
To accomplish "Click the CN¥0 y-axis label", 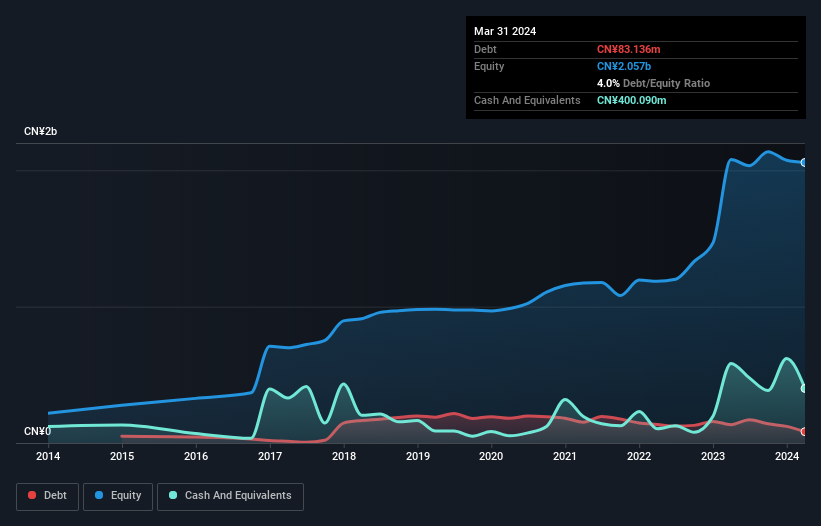I will coord(37,431).
